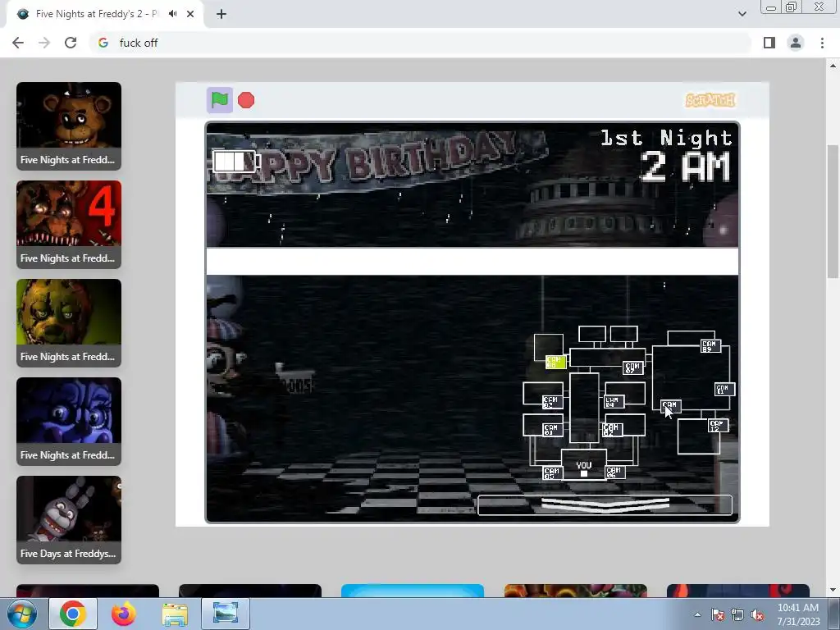The width and height of the screenshot is (840, 630).
Task: Click the address bar showing search text
Action: [421, 43]
